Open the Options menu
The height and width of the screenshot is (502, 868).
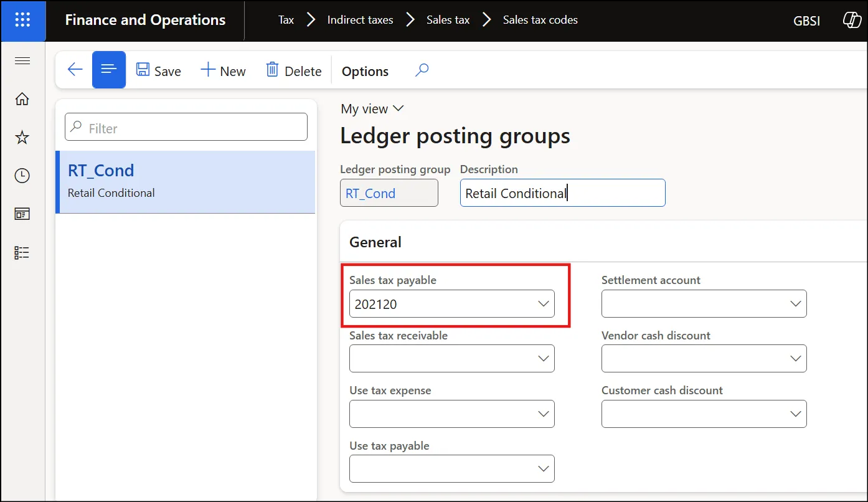(x=365, y=71)
